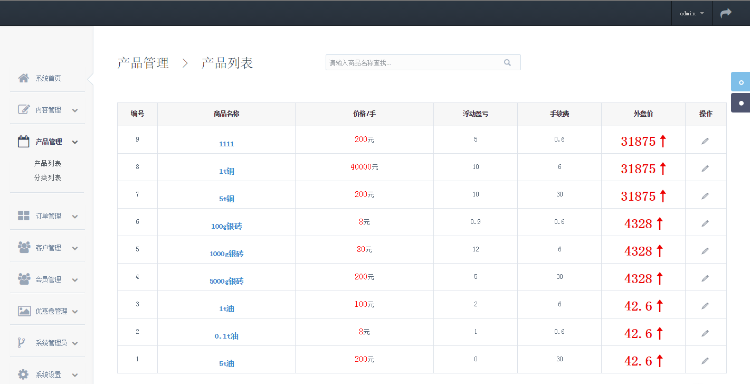This screenshot has height=384, width=750.
Task: Toggle the dark side panel button
Action: (x=740, y=103)
